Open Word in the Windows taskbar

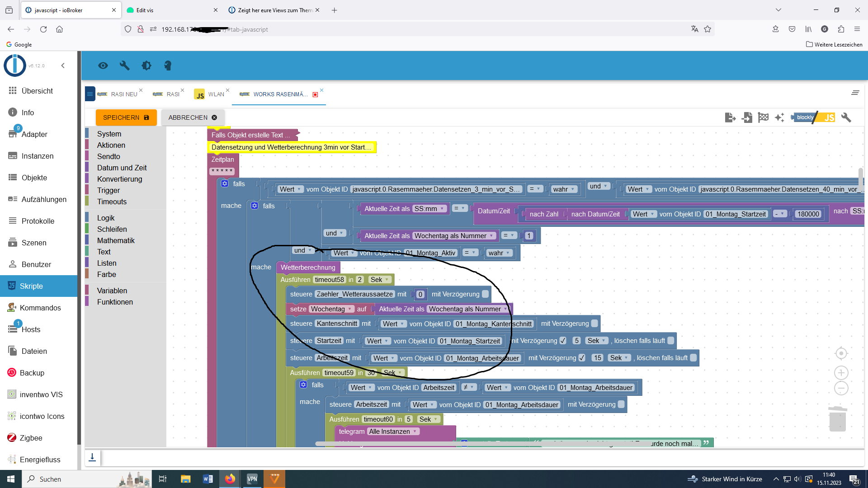208,479
